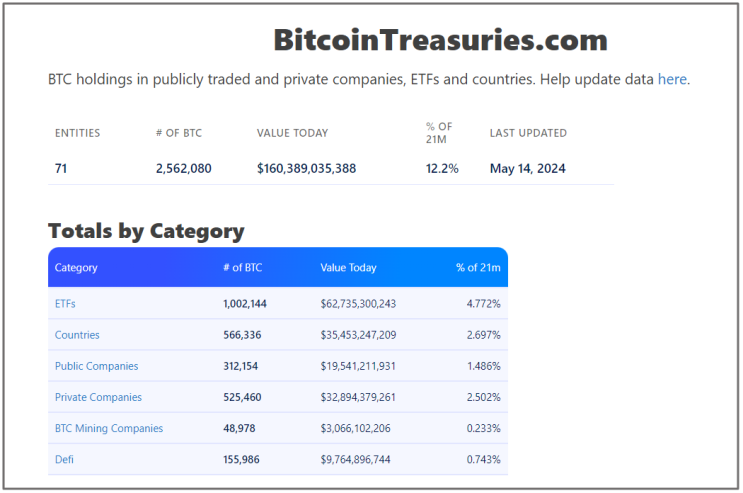Click the BitcoinTreasuries.com site title
Screen dimensions: 743x493
pyautogui.click(x=440, y=40)
